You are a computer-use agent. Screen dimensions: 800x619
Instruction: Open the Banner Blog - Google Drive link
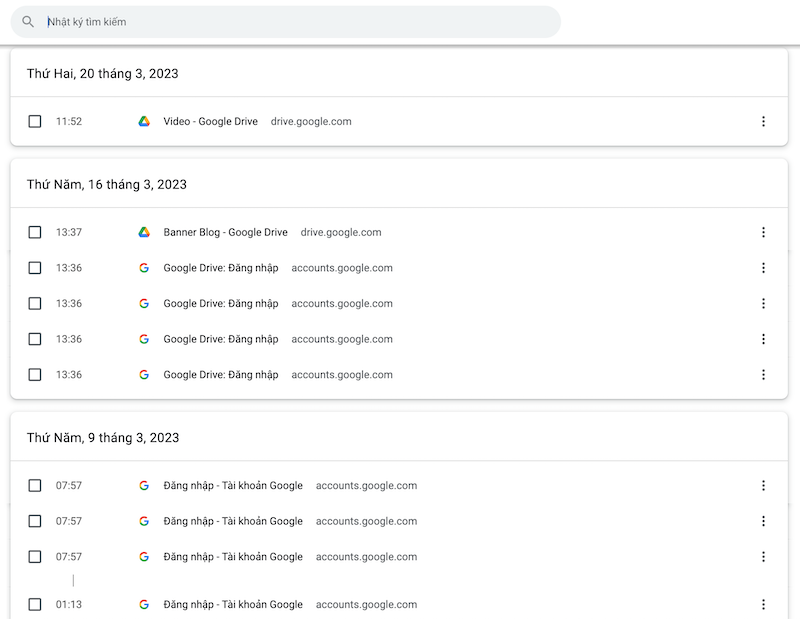coord(225,233)
